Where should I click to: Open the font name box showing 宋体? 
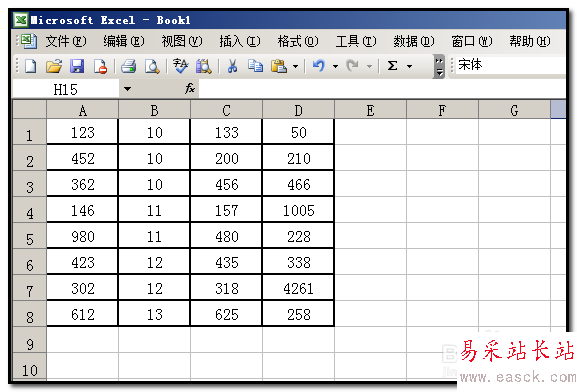(x=510, y=65)
